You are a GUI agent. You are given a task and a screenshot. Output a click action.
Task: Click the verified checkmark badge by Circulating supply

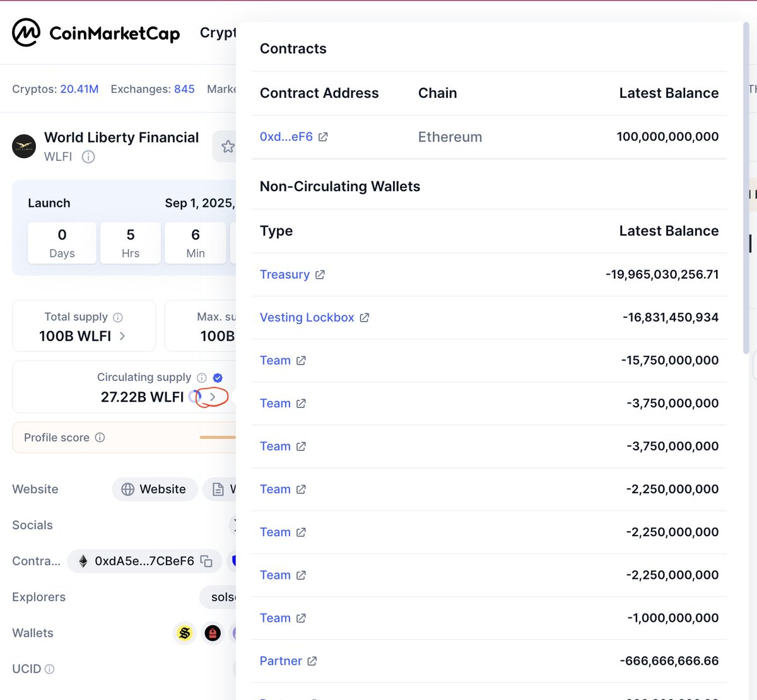[x=218, y=378]
